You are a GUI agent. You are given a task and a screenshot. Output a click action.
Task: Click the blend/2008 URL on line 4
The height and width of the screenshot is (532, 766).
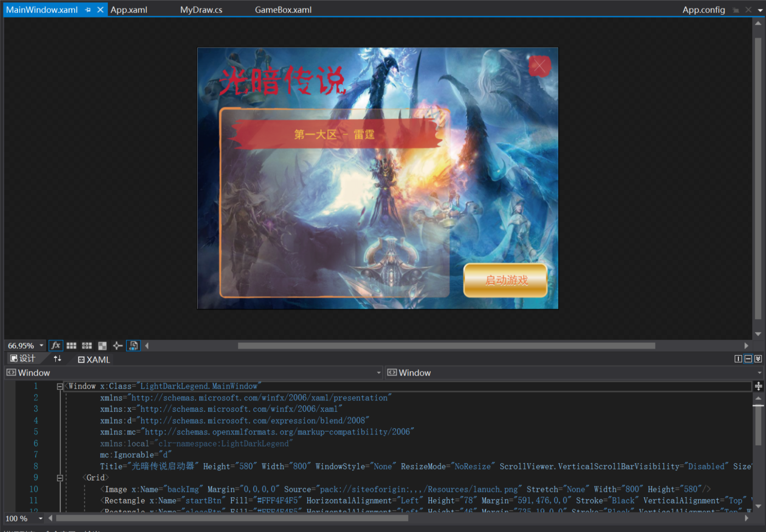coord(253,421)
